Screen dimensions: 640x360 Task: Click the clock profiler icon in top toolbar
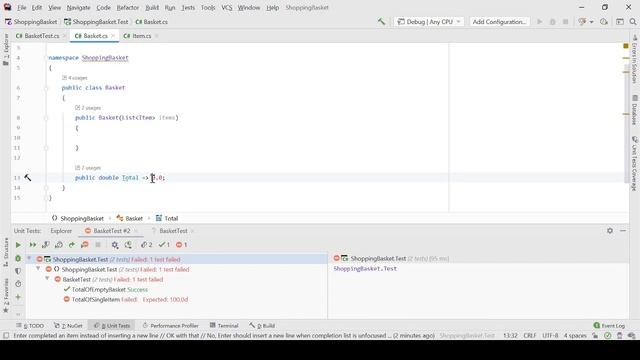tap(604, 22)
